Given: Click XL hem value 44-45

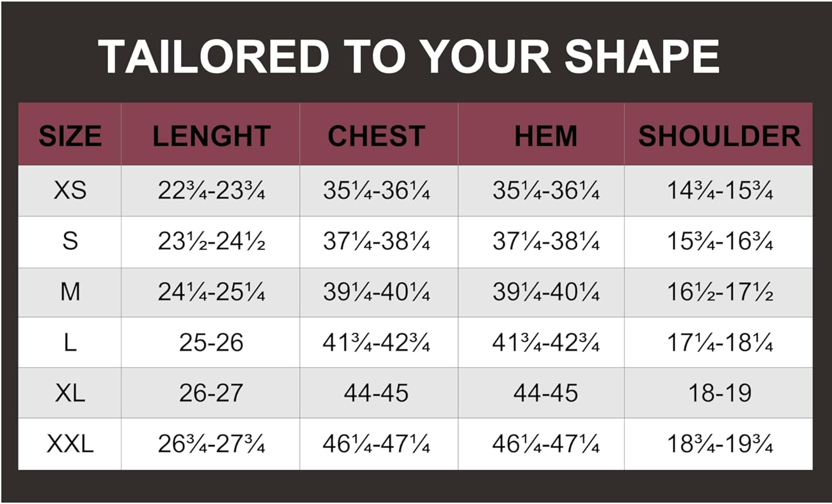Looking at the screenshot, I should pos(546,393).
